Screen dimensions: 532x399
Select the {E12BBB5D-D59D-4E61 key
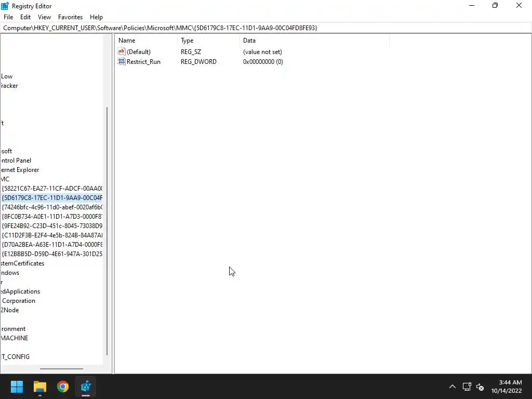pyautogui.click(x=52, y=254)
